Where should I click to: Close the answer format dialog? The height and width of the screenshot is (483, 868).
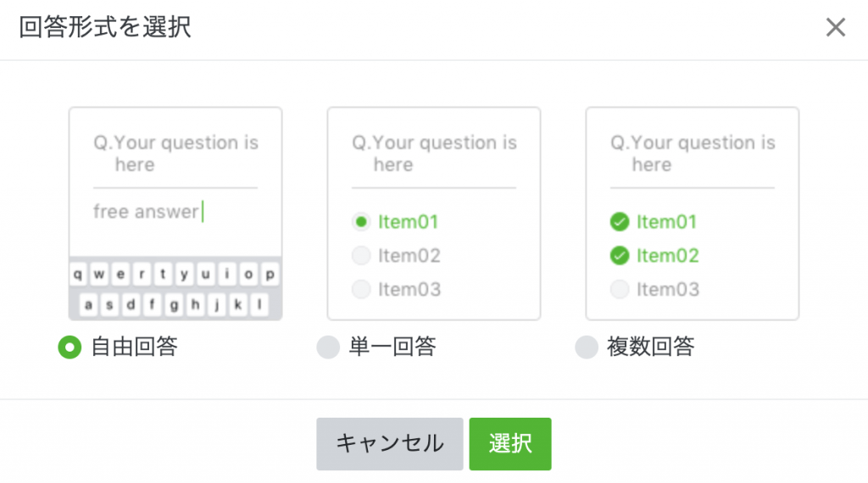[x=836, y=28]
